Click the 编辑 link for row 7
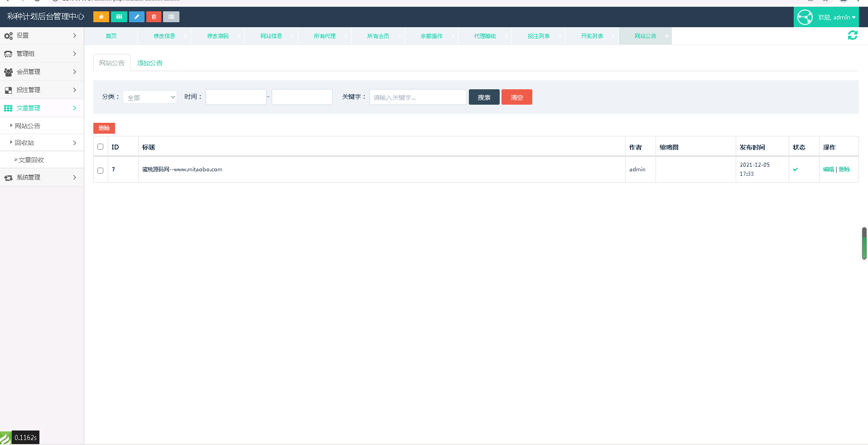868x445 pixels. pos(828,169)
